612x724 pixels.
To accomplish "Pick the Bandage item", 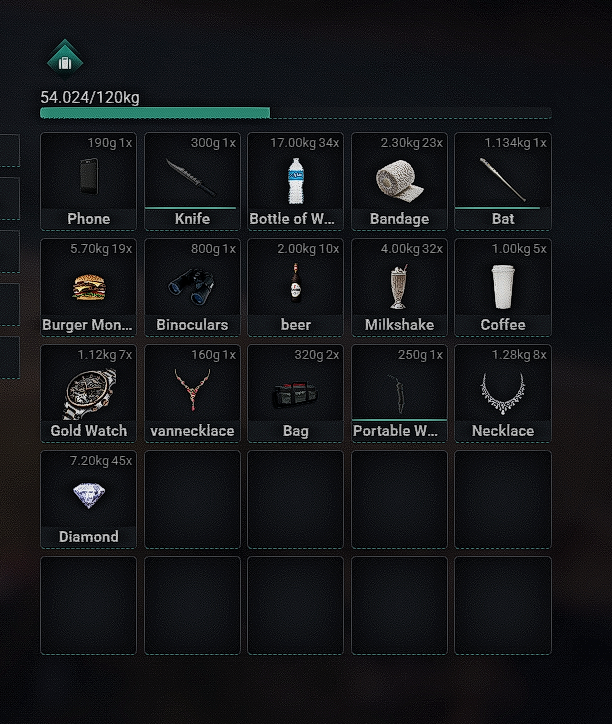I will (400, 181).
